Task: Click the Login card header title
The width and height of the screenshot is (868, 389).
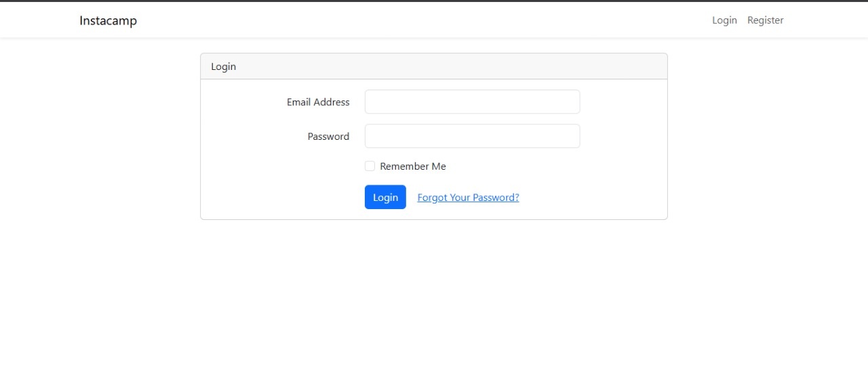Action: 223,67
